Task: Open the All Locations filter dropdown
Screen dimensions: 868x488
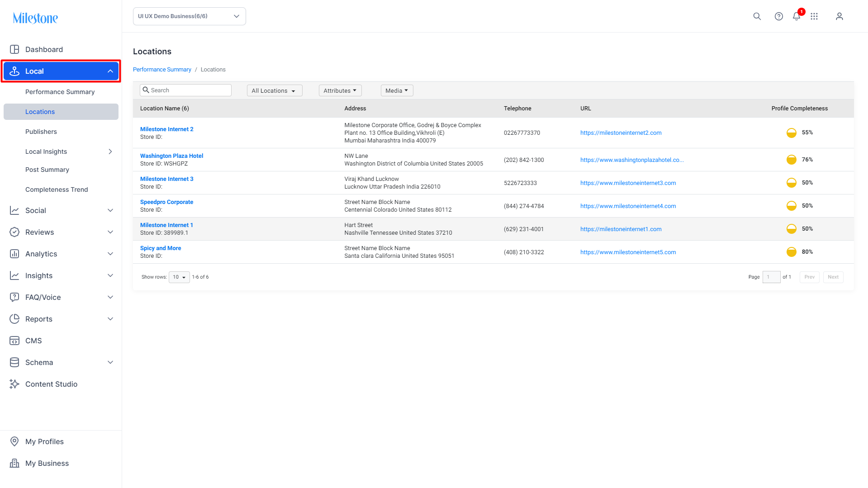Action: tap(275, 90)
